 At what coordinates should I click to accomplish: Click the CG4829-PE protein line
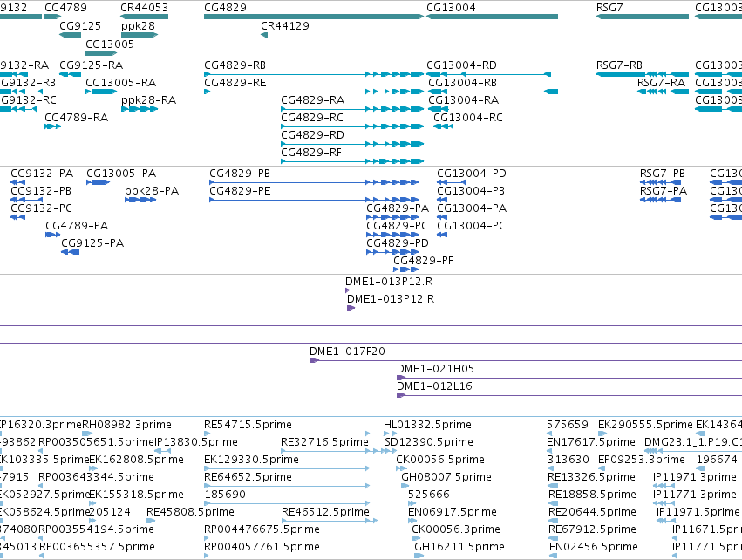(x=314, y=200)
